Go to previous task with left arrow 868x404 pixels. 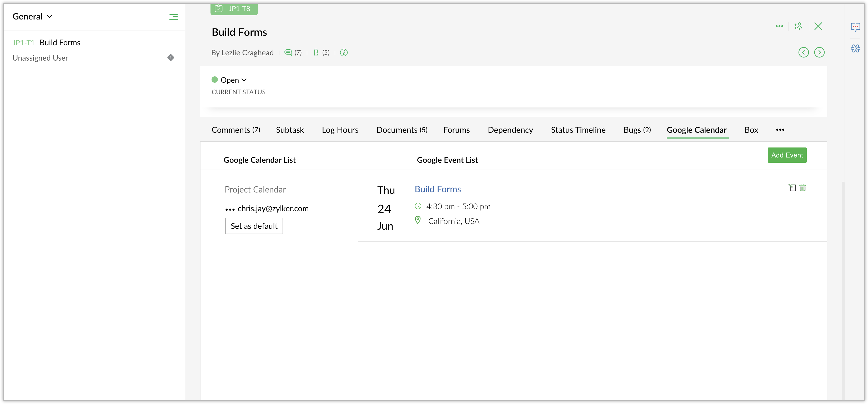pos(803,52)
